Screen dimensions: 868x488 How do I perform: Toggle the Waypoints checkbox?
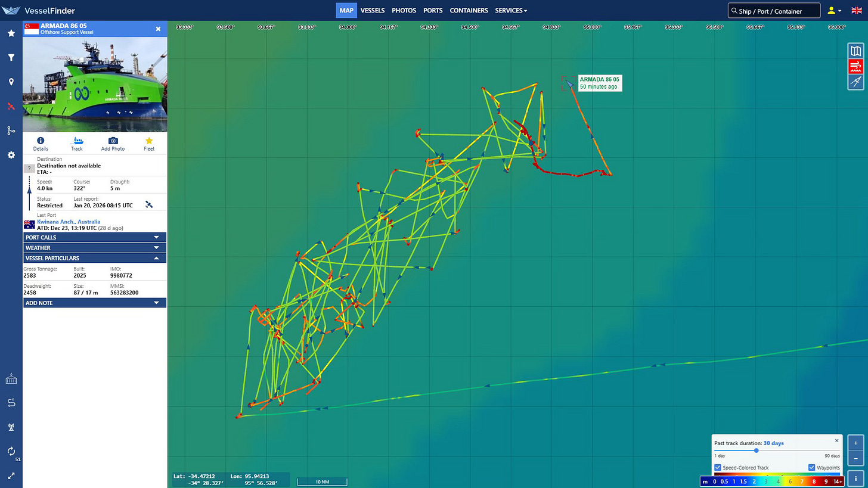click(812, 467)
